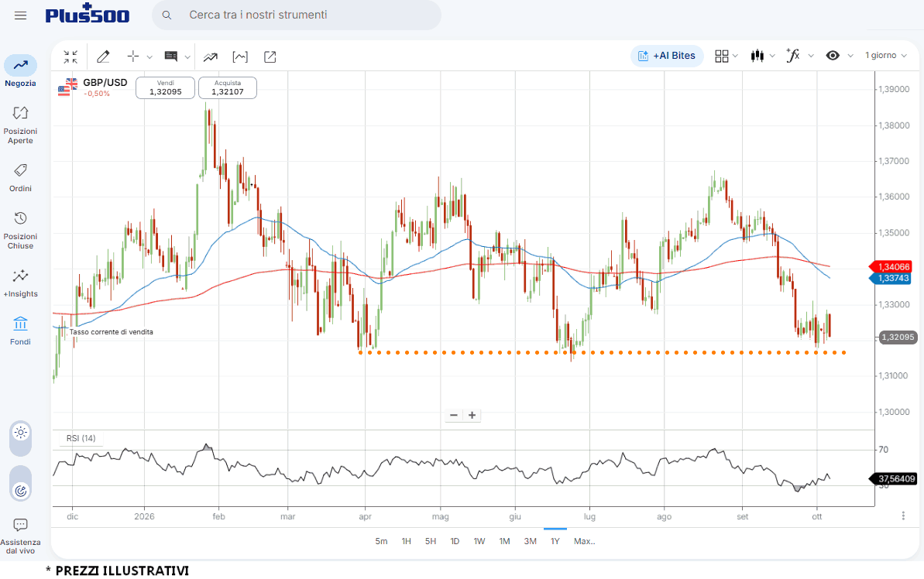Open the +Insights section

[x=21, y=283]
